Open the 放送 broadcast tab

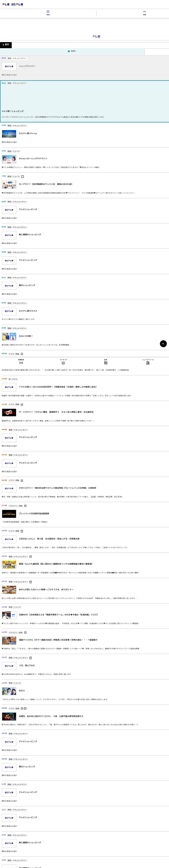tap(48, 13)
